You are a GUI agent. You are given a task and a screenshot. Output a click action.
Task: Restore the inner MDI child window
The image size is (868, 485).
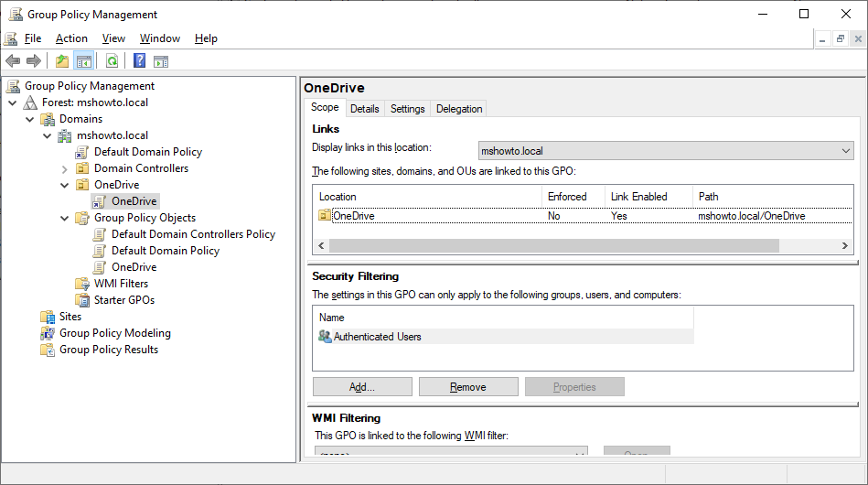841,38
